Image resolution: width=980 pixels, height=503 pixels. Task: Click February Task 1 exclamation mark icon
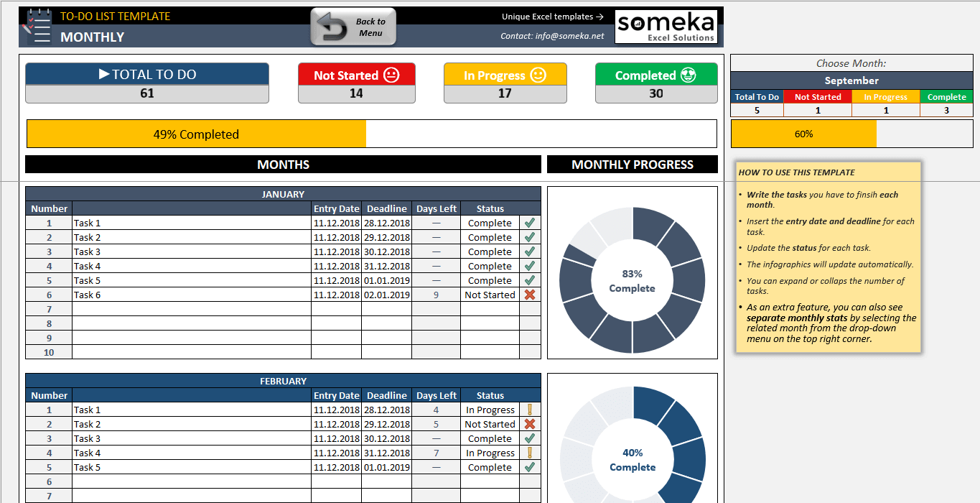(x=530, y=410)
